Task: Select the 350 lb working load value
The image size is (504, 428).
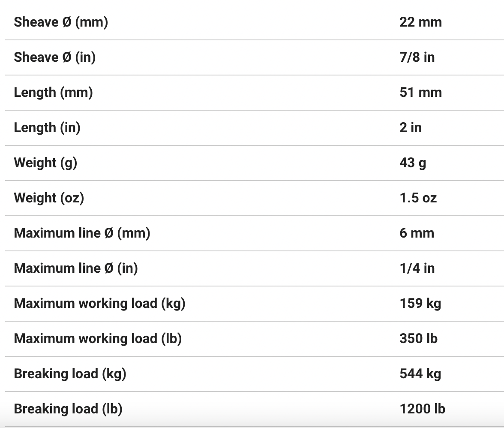Action: (x=418, y=338)
